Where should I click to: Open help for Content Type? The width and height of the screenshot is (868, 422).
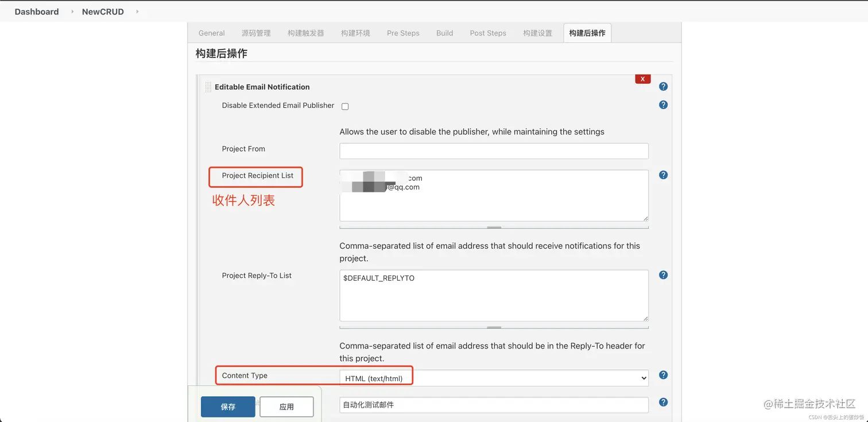663,375
